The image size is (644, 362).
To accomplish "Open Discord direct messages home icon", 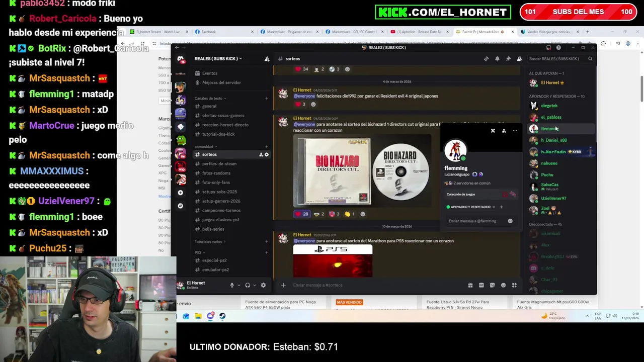I will (x=181, y=59).
